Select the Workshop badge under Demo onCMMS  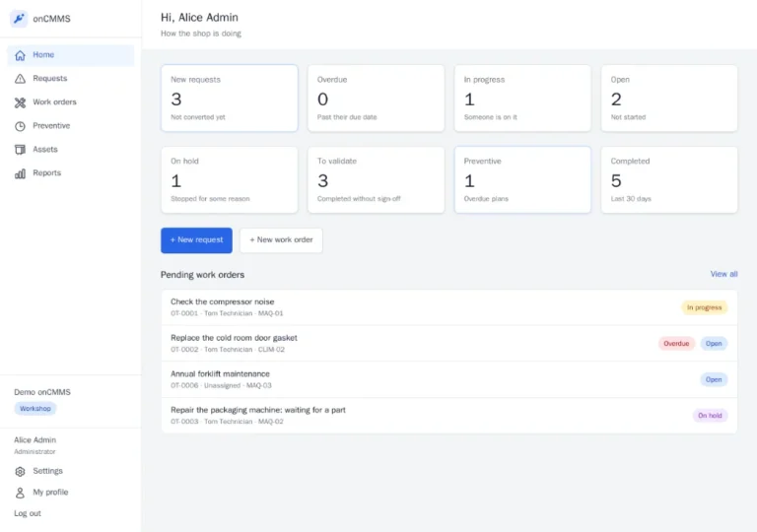(x=35, y=409)
